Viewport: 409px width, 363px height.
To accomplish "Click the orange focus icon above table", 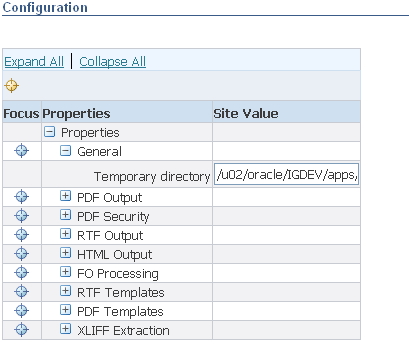I will [x=12, y=86].
